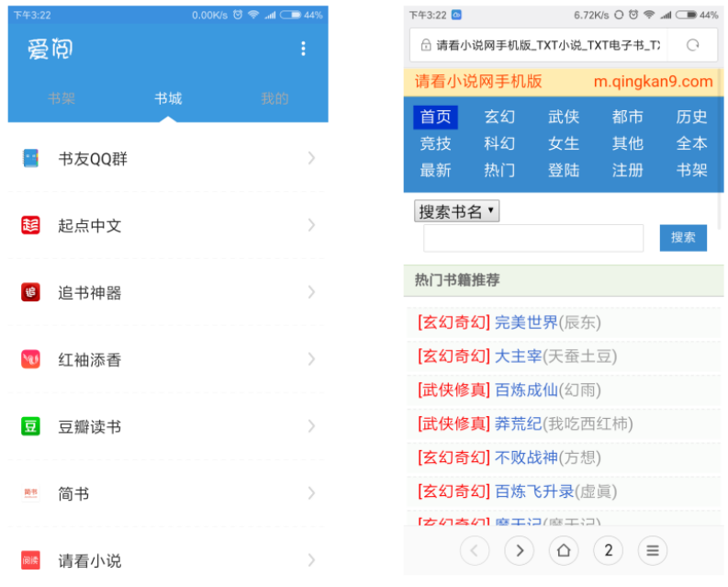Click the reload icon in the browser address bar

pos(693,45)
